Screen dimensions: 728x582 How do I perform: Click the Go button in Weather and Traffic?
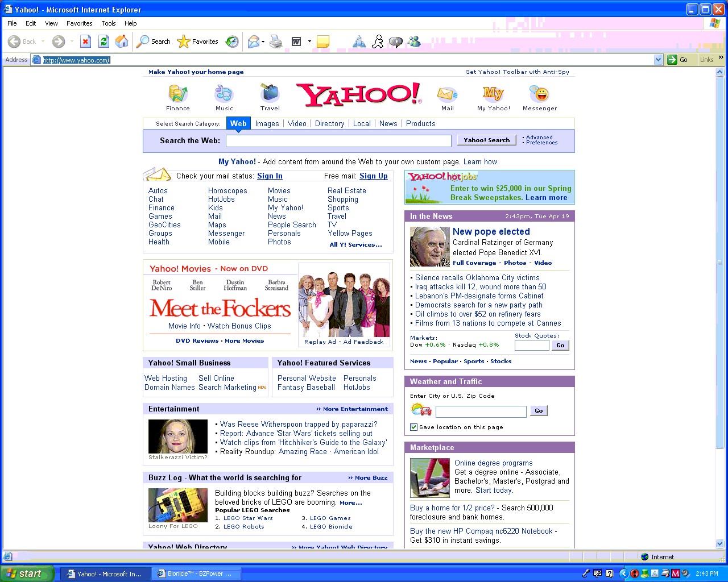tap(539, 410)
